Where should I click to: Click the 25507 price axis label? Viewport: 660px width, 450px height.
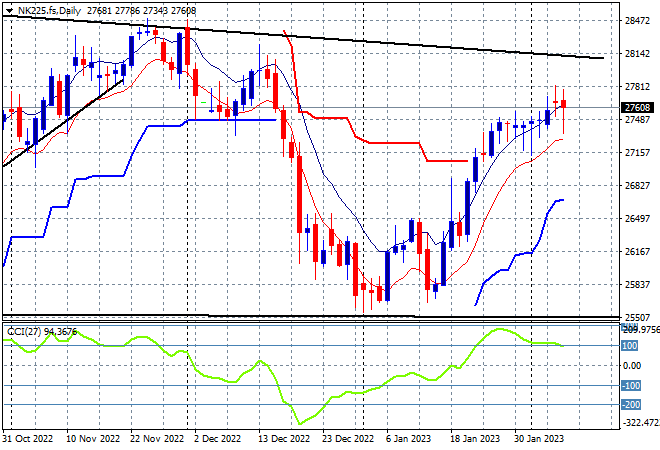click(x=637, y=317)
